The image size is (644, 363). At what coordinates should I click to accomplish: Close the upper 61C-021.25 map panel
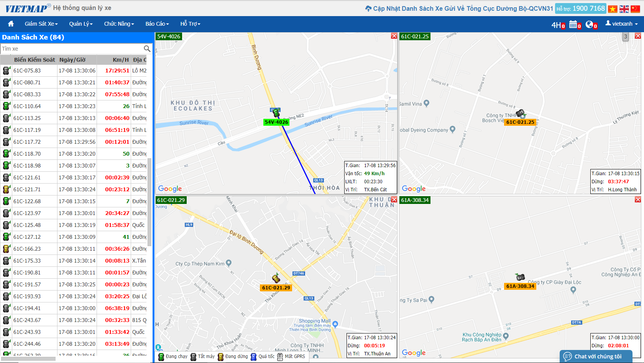638,36
